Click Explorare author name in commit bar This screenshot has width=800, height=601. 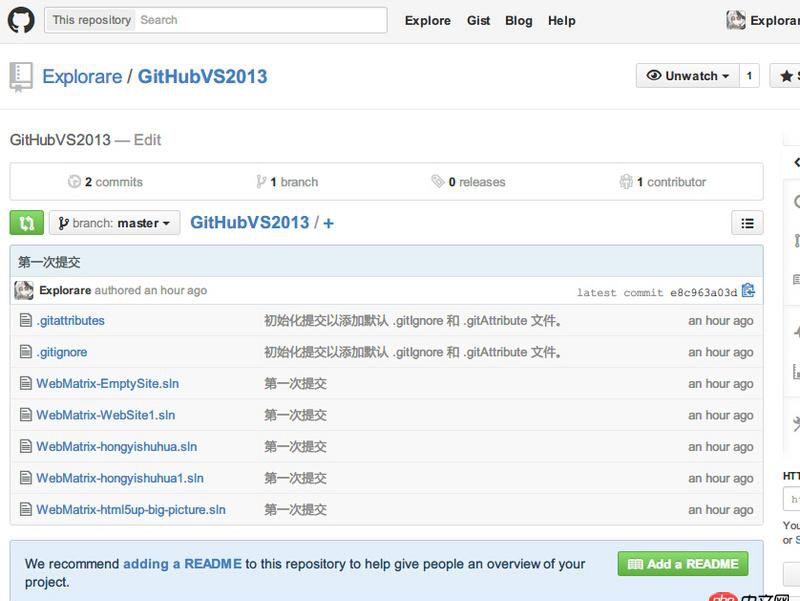[x=65, y=290]
